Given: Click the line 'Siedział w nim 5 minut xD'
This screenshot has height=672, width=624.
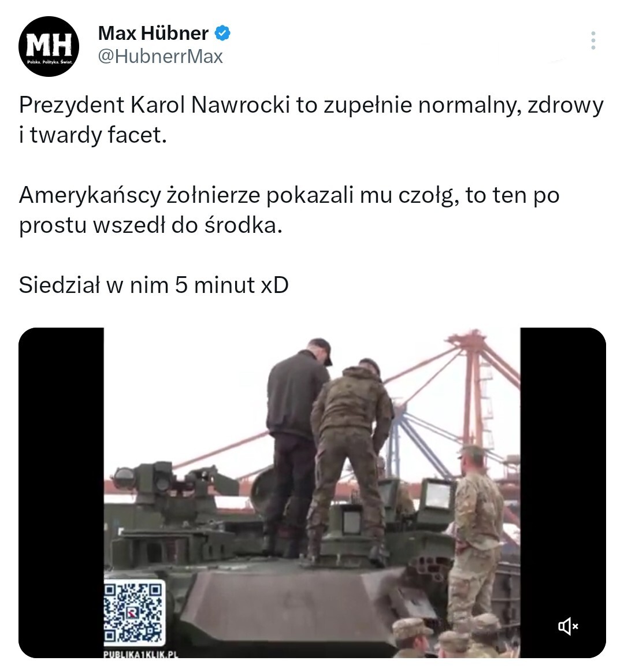Looking at the screenshot, I should pyautogui.click(x=154, y=285).
